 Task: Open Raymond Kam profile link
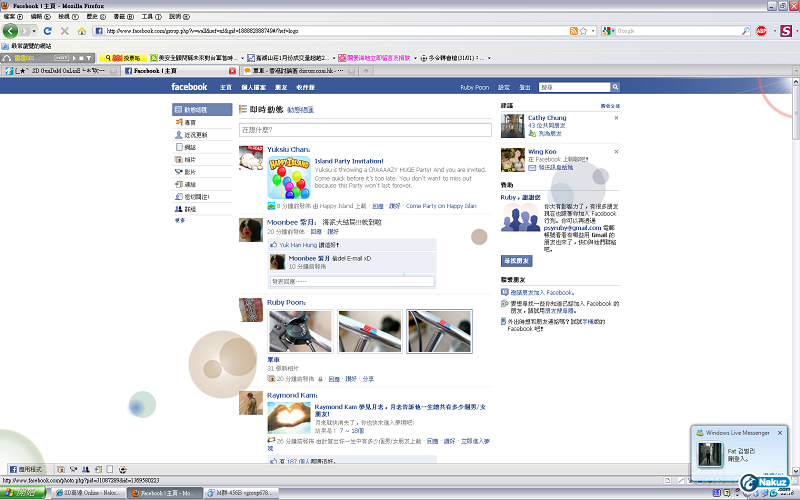[x=291, y=395]
